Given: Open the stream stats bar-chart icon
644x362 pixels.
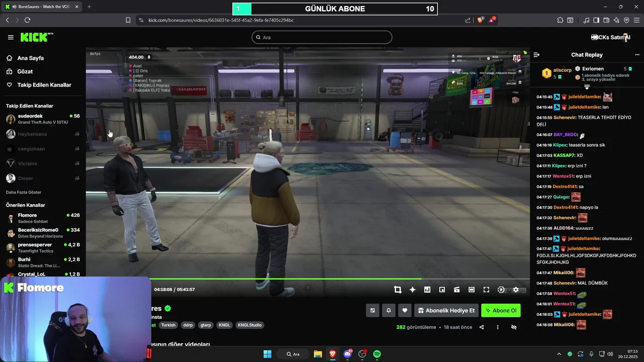Looking at the screenshot, I should [427, 290].
